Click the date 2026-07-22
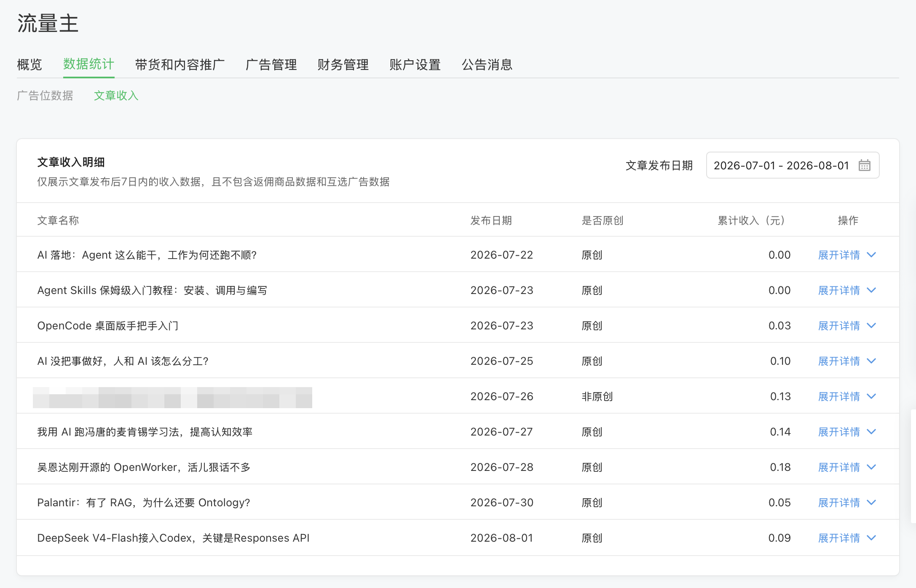The width and height of the screenshot is (916, 588). [x=502, y=255]
